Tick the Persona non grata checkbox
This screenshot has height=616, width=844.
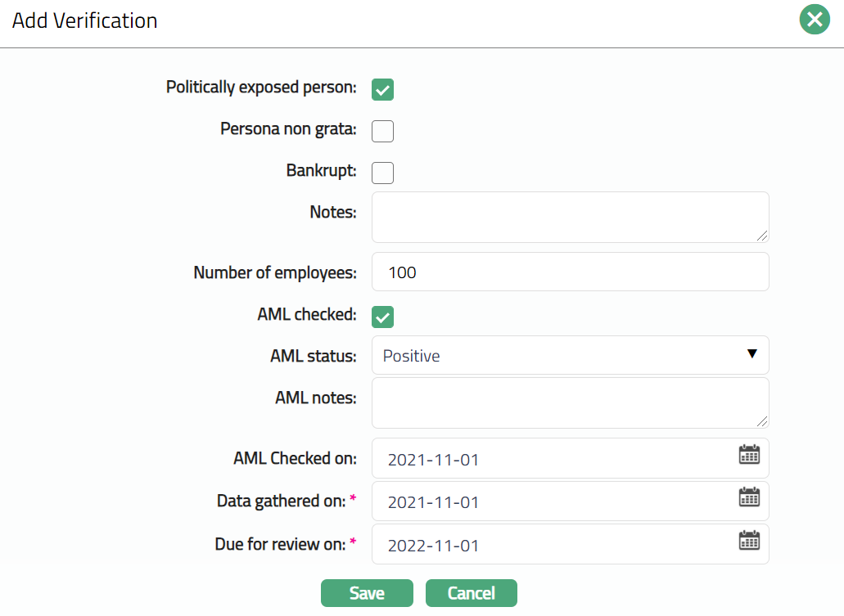point(383,131)
